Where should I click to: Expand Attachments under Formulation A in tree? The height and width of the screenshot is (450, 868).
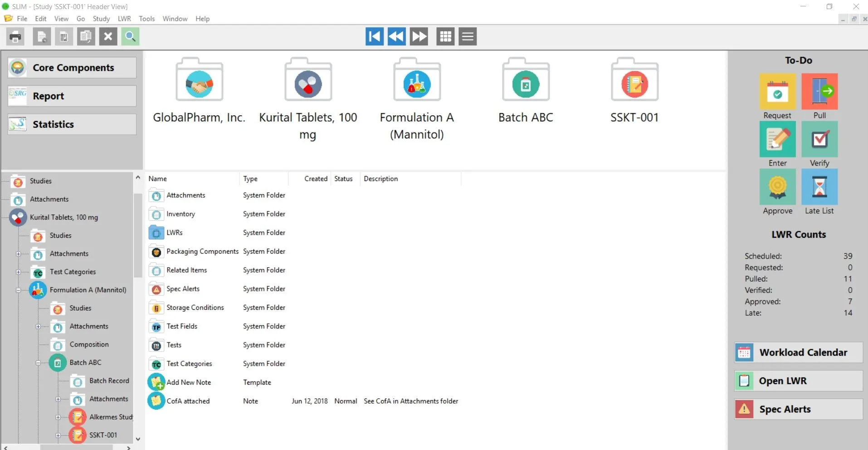(x=38, y=327)
